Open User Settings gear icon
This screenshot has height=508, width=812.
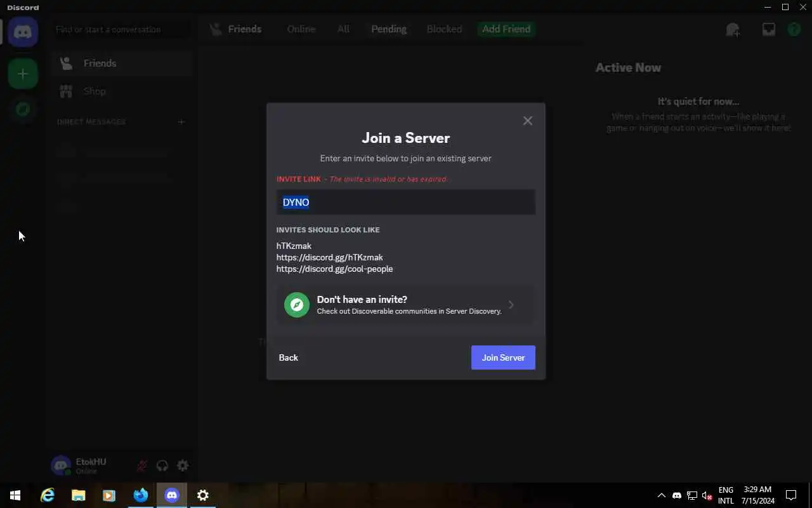[x=183, y=465]
